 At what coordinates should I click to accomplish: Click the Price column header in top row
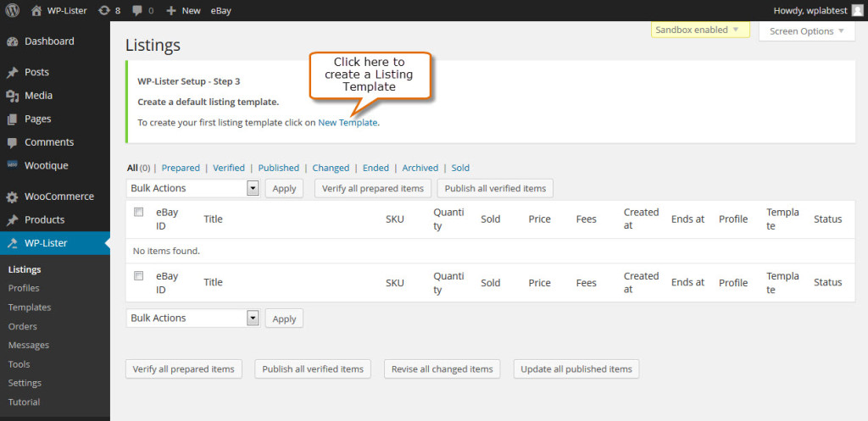[x=540, y=219]
